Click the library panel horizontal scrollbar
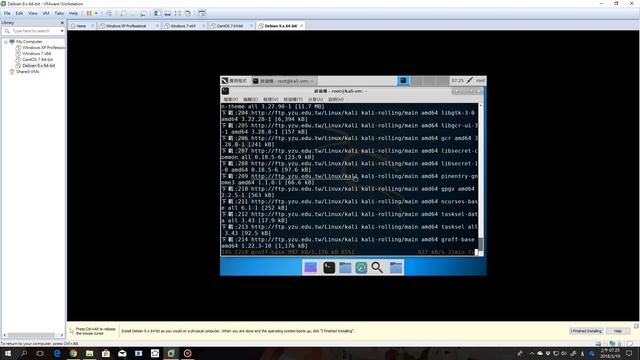 (x=31, y=335)
